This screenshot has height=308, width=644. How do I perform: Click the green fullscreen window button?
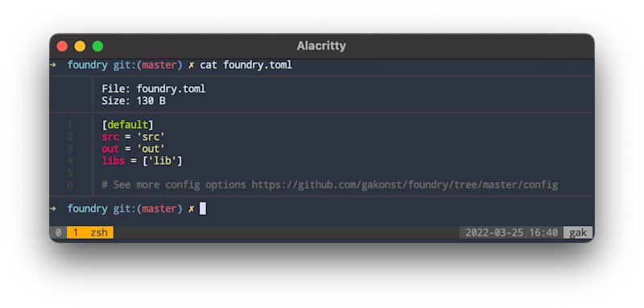(x=97, y=46)
